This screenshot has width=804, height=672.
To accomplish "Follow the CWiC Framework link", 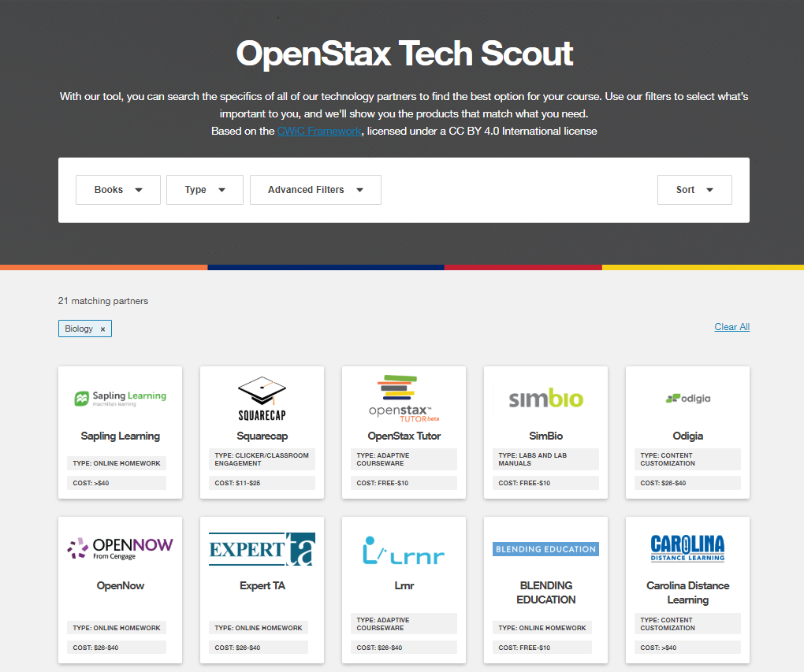I will (319, 132).
